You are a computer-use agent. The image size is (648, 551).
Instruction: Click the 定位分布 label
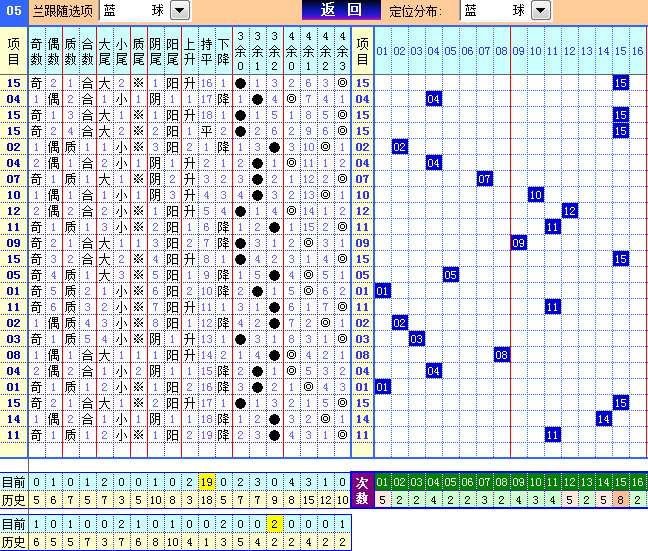[415, 11]
